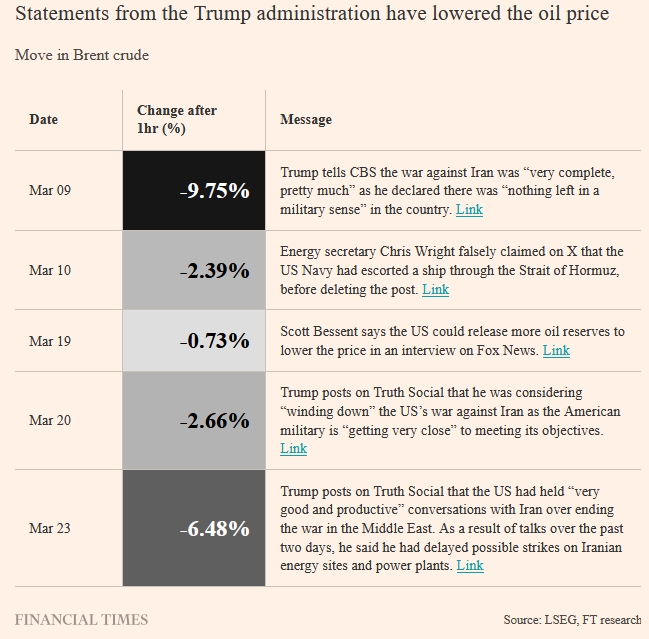The height and width of the screenshot is (639, 649).
Task: Click the Date column header
Action: [x=44, y=120]
